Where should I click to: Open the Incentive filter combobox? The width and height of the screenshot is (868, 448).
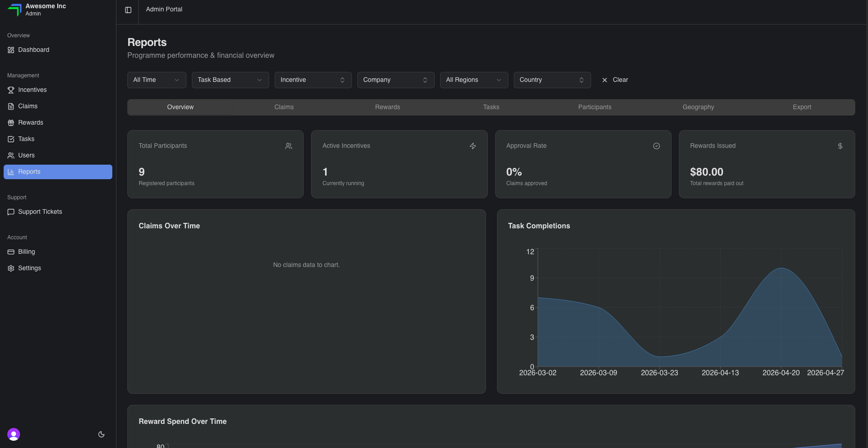tap(313, 80)
